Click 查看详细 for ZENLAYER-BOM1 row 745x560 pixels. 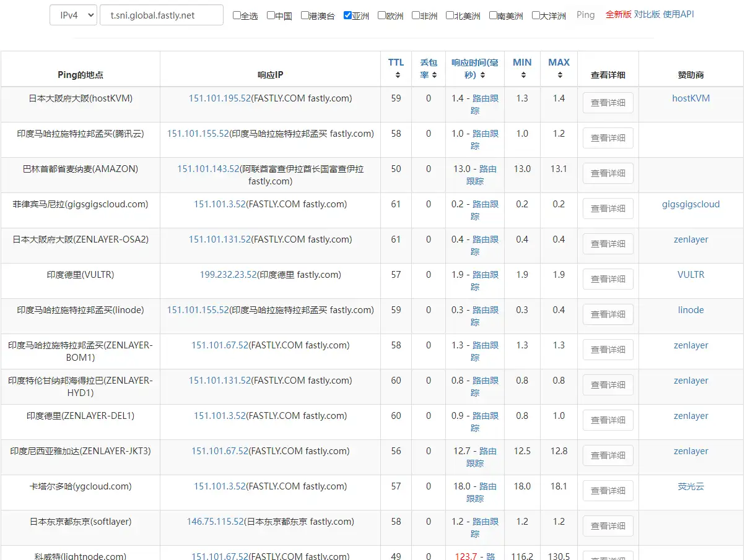tap(608, 350)
